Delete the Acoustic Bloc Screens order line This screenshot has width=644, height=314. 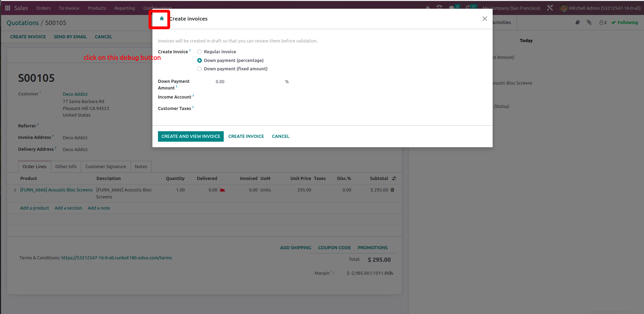[x=392, y=190]
